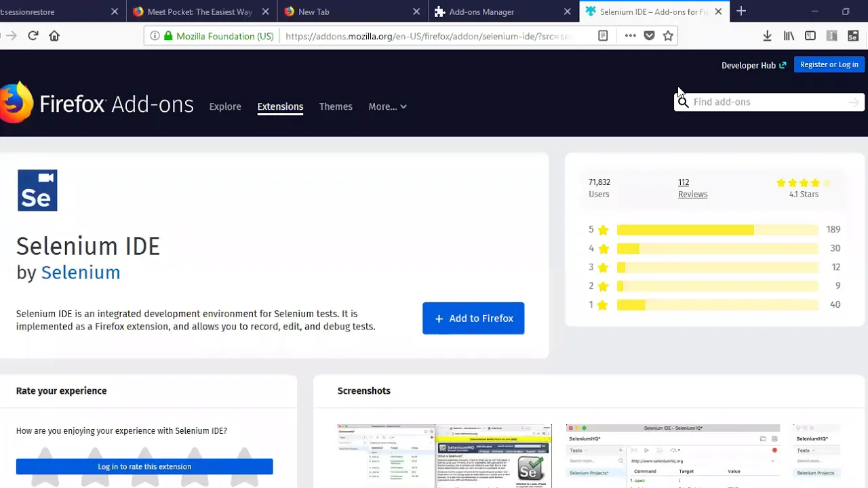Filter reviews by 5 star bar
The image size is (868, 488).
click(717, 230)
